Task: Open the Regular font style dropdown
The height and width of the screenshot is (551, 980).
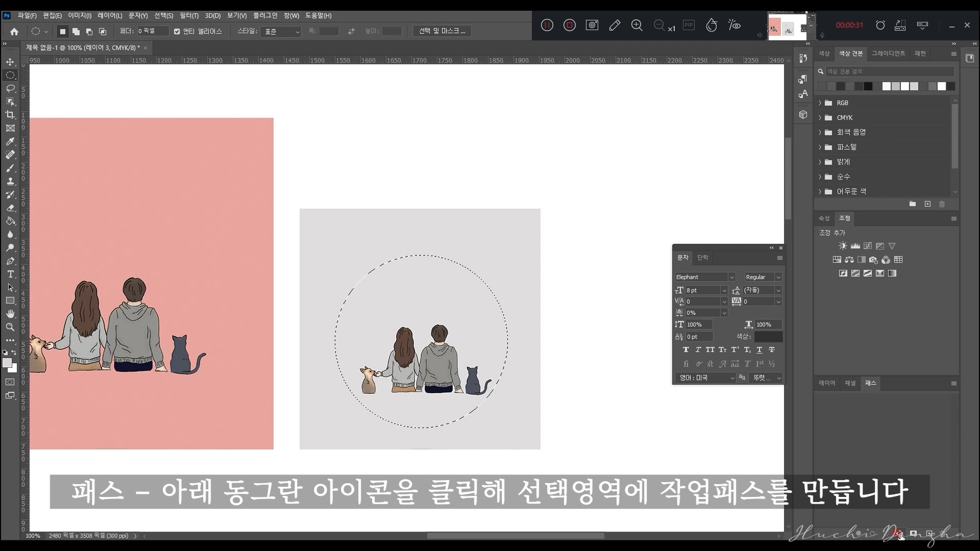Action: (x=779, y=277)
